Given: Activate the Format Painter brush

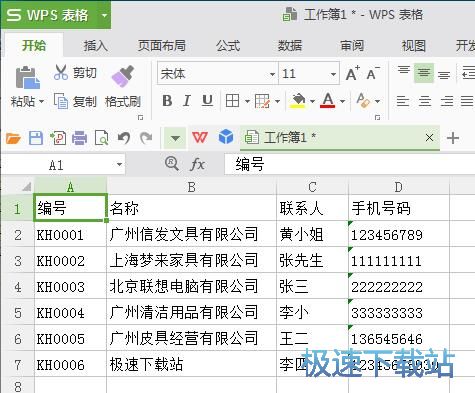Looking at the screenshot, I should click(123, 76).
